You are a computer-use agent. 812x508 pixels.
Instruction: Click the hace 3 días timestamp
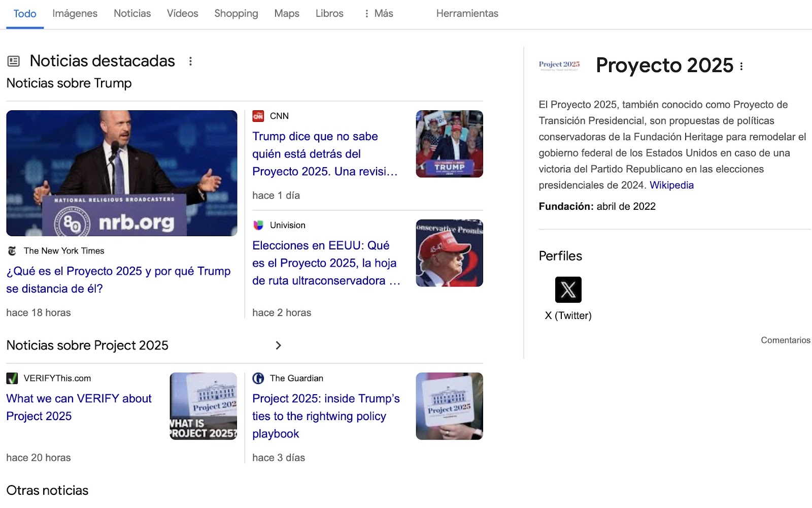point(279,458)
